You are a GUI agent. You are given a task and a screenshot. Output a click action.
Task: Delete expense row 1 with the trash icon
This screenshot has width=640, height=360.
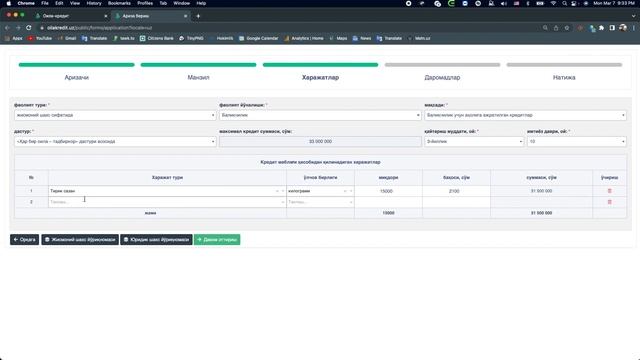(609, 191)
